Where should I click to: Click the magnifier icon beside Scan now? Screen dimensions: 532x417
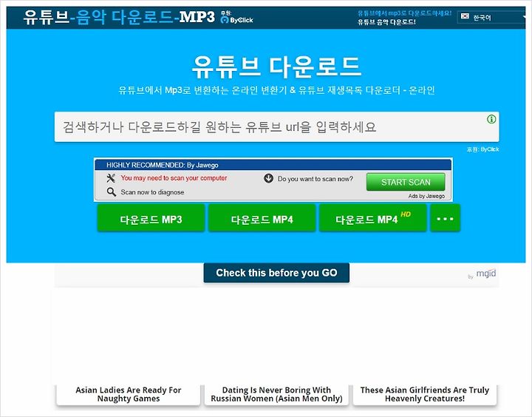point(112,191)
